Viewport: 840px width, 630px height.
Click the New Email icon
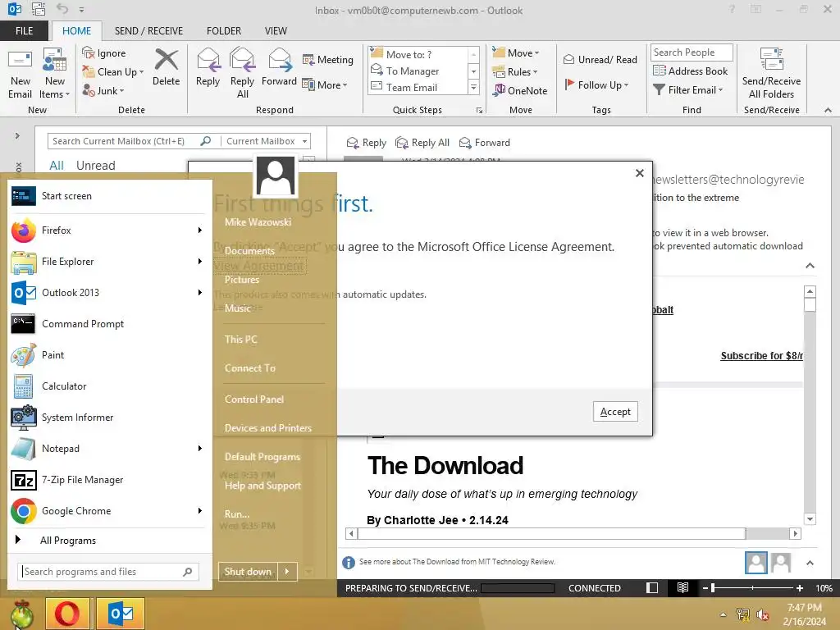(x=20, y=73)
